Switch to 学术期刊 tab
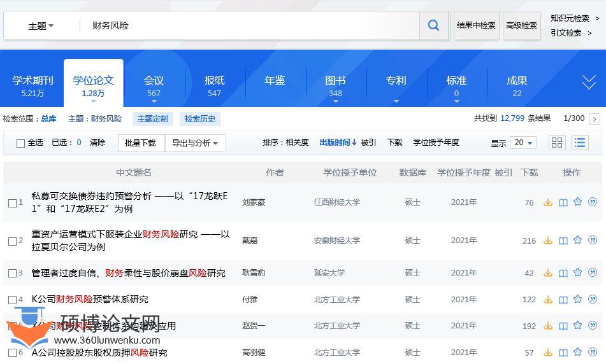Image resolution: width=606 pixels, height=364 pixels. point(32,86)
